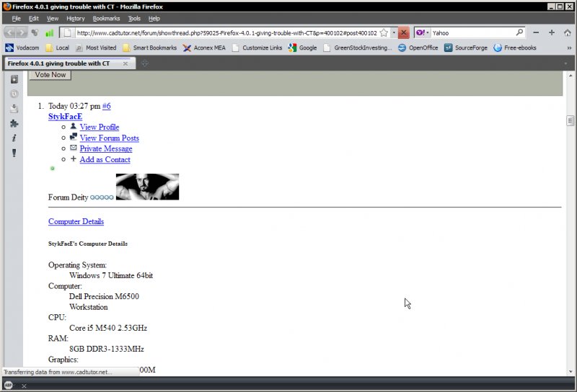Click in the Yahoo search field
This screenshot has height=392, width=577.
pyautogui.click(x=473, y=32)
